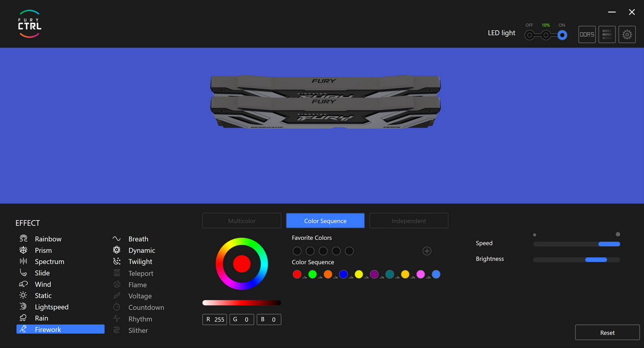Select the red color in sequence
644x348 pixels.
pos(297,274)
